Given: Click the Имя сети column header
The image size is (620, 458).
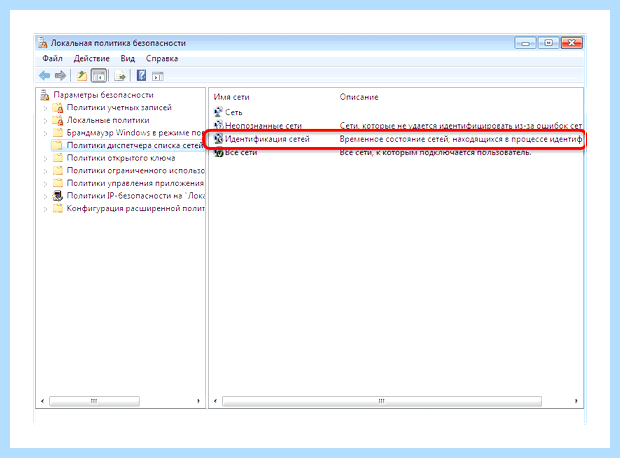Looking at the screenshot, I should [x=231, y=97].
